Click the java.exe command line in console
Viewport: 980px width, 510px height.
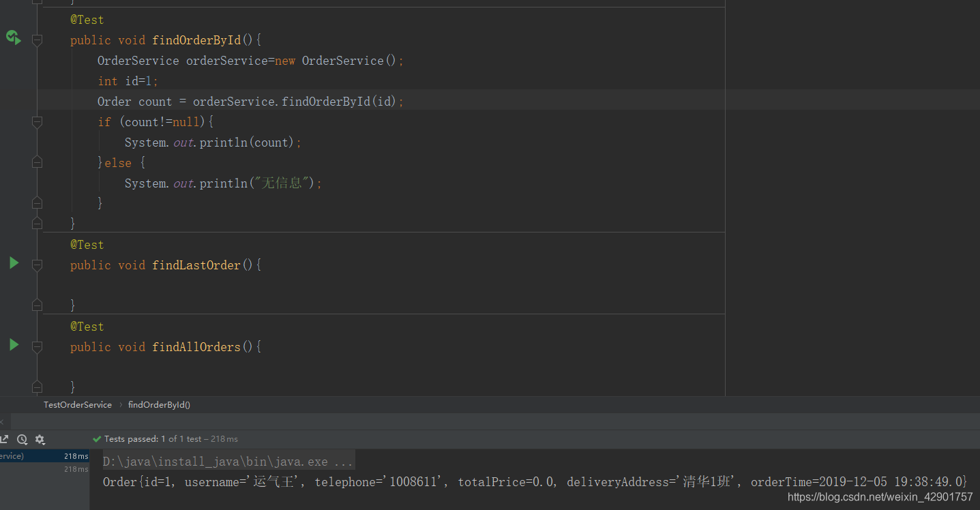(228, 462)
